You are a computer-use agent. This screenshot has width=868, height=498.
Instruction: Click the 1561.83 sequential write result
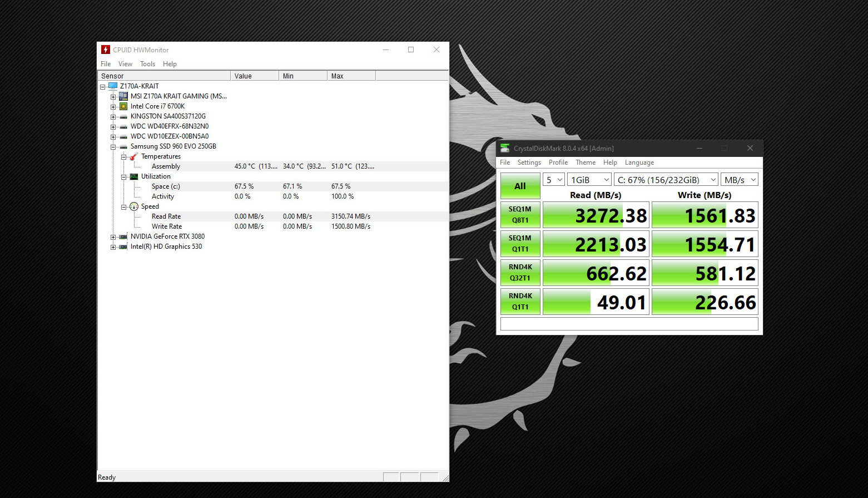point(705,215)
